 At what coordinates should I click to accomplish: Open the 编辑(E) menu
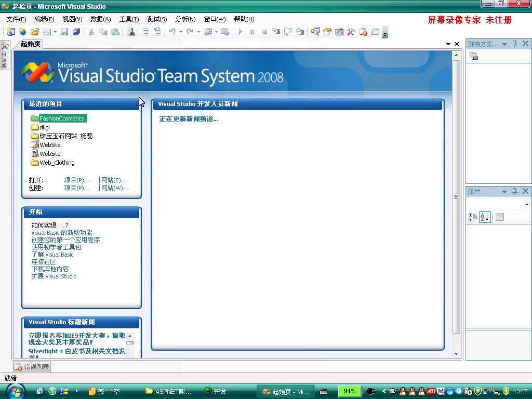[x=45, y=19]
